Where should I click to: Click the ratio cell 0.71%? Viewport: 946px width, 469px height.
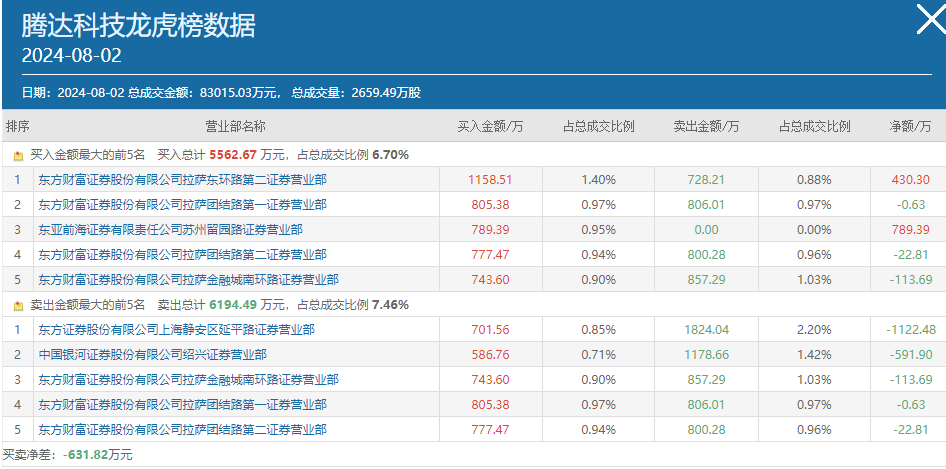598,354
